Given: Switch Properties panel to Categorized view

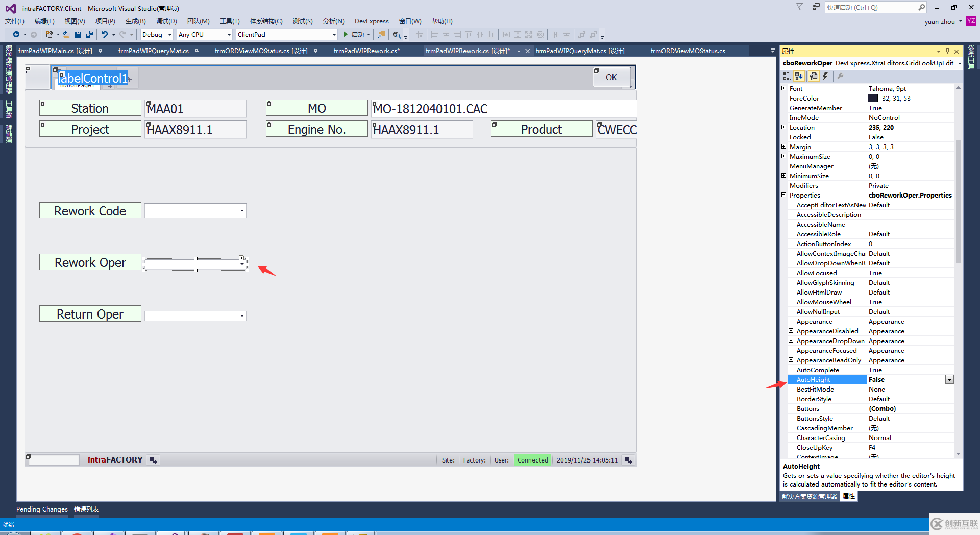Looking at the screenshot, I should pyautogui.click(x=787, y=76).
